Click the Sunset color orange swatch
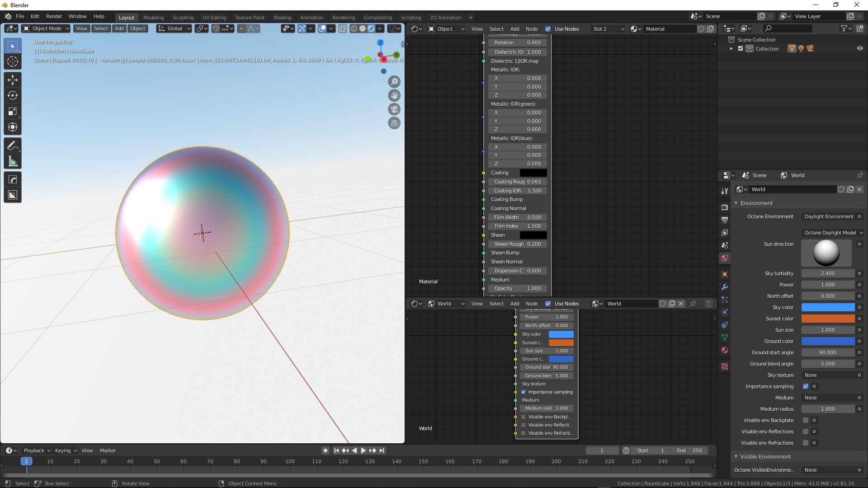 tap(828, 319)
